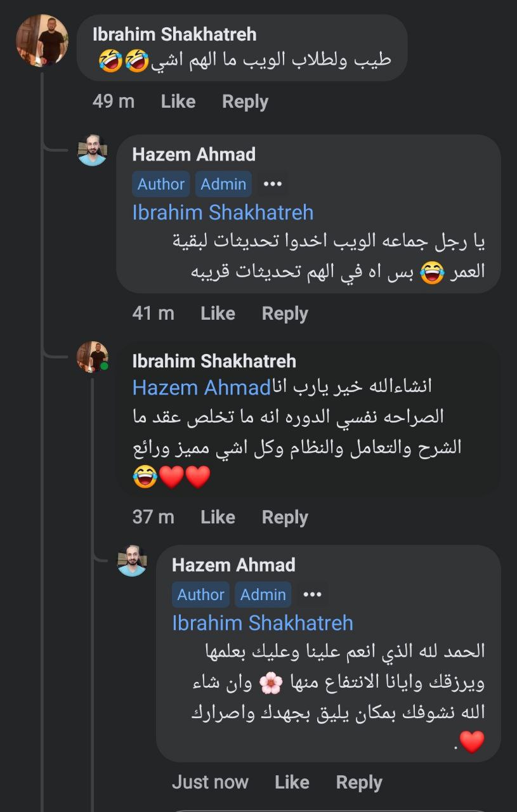Like the Just now reply

[x=292, y=782]
